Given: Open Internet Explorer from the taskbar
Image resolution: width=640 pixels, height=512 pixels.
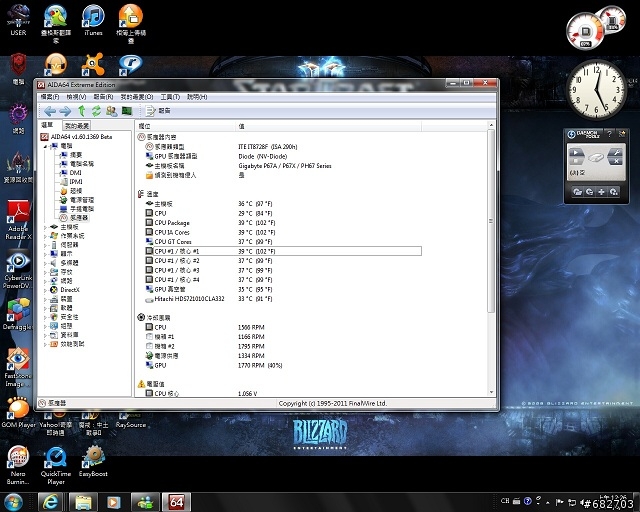Looking at the screenshot, I should (x=50, y=502).
